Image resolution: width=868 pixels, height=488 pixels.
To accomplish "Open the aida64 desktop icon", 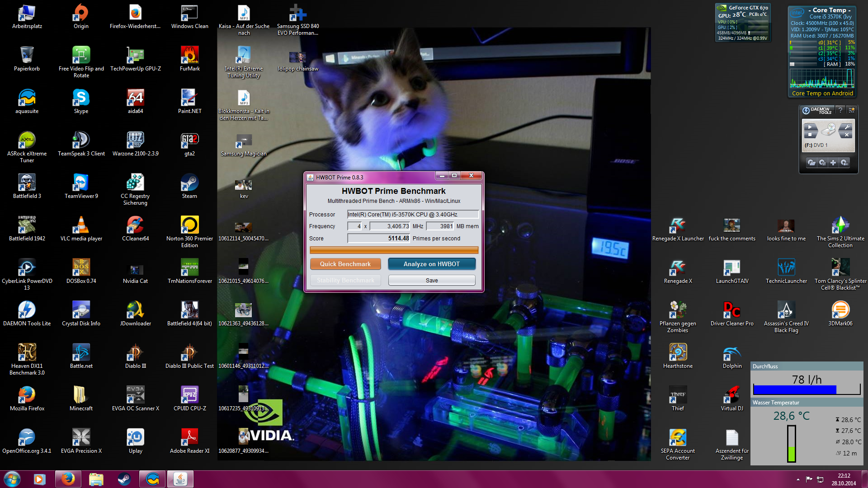I will click(x=136, y=102).
